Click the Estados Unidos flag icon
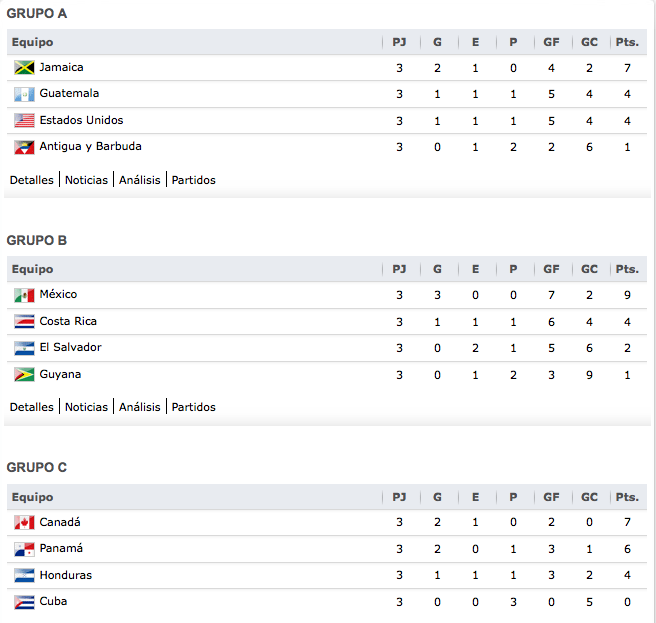 pyautogui.click(x=25, y=121)
